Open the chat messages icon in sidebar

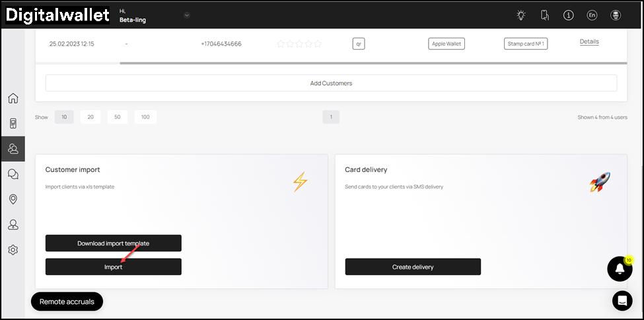pyautogui.click(x=13, y=175)
